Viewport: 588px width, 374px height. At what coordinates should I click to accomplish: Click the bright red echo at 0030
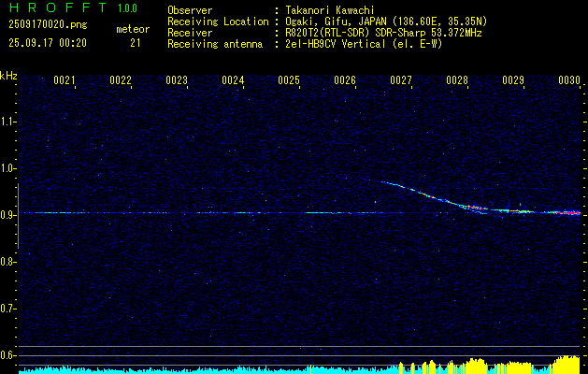pos(566,212)
